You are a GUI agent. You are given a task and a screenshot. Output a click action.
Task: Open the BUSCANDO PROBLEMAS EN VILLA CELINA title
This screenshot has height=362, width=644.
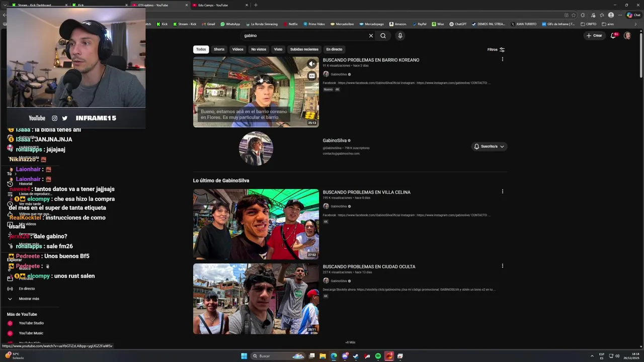366,192
